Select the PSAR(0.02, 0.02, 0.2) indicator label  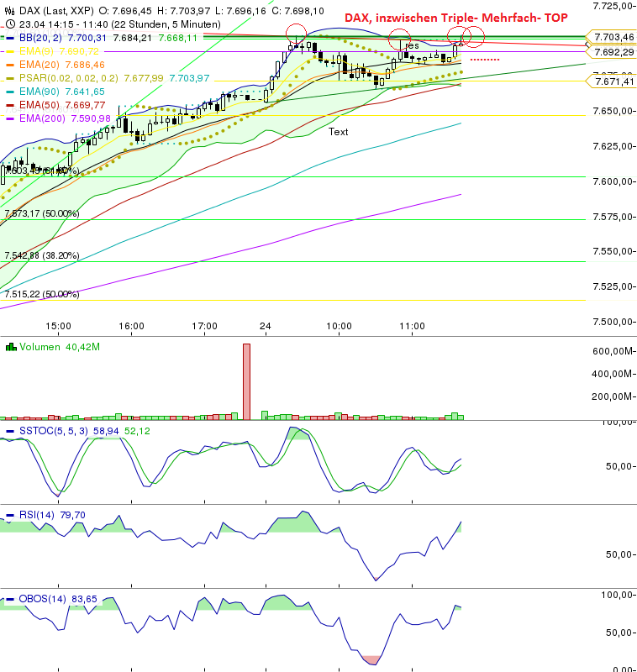pyautogui.click(x=69, y=78)
